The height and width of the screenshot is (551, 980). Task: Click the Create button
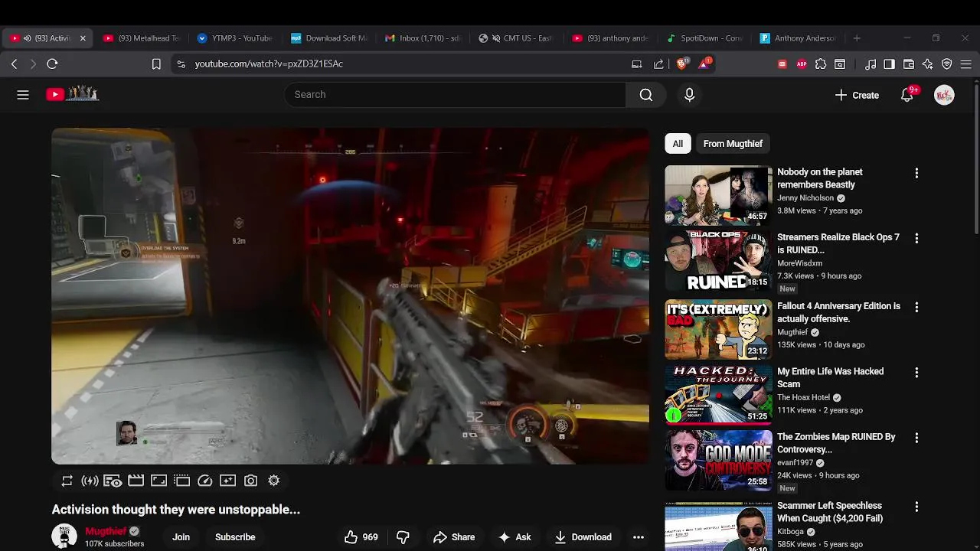(857, 95)
